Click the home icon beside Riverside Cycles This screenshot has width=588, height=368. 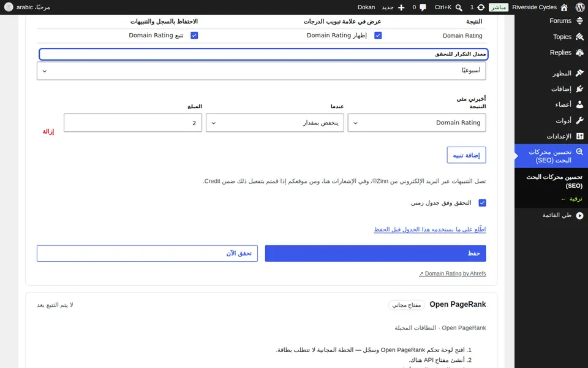click(x=564, y=7)
